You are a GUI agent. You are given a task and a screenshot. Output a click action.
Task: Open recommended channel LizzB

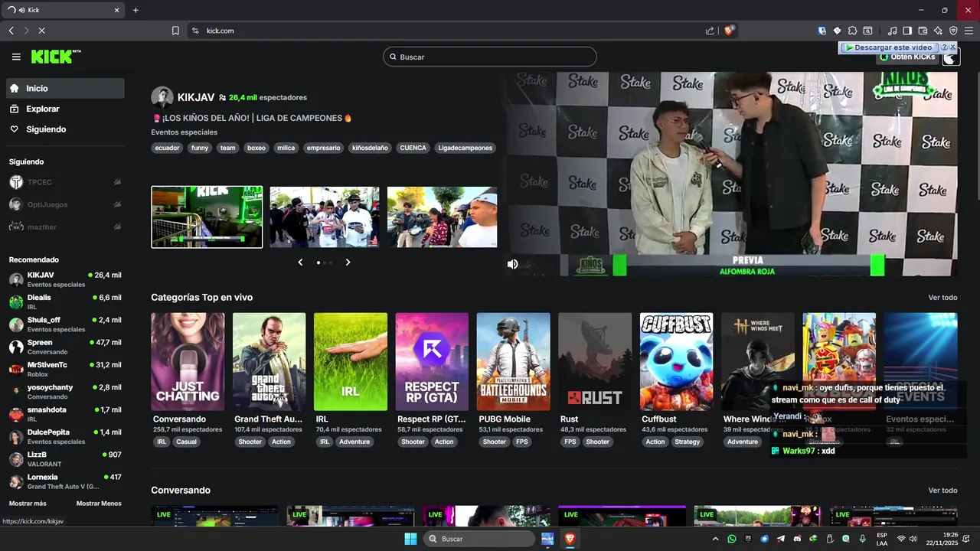click(x=65, y=459)
